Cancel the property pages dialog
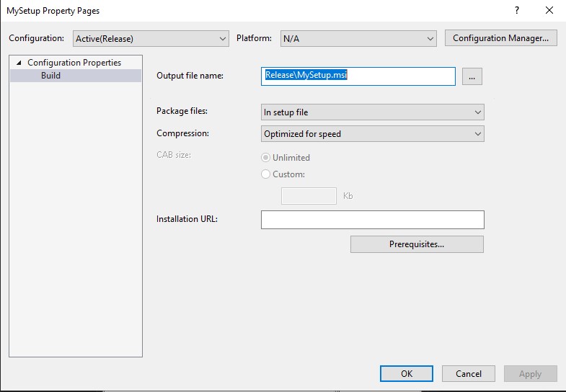Image resolution: width=566 pixels, height=392 pixels. pyautogui.click(x=469, y=373)
